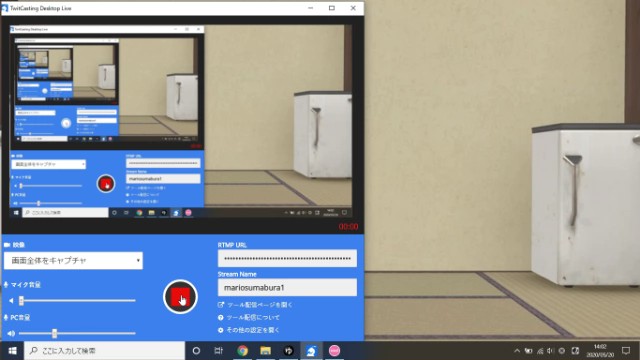Click the TwitCasting taskbar app icon
The height and width of the screenshot is (360, 640).
point(311,351)
